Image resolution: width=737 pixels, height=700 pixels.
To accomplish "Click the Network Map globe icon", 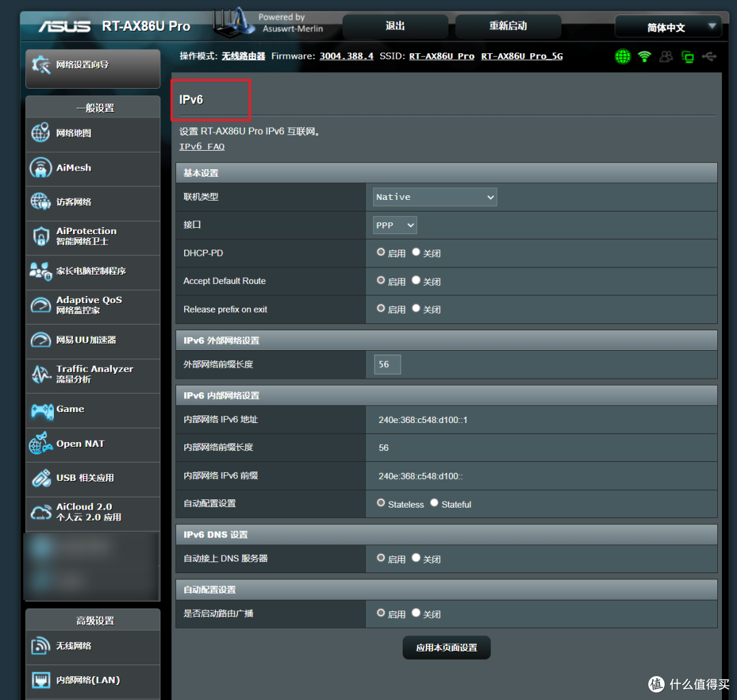I will pos(40,132).
